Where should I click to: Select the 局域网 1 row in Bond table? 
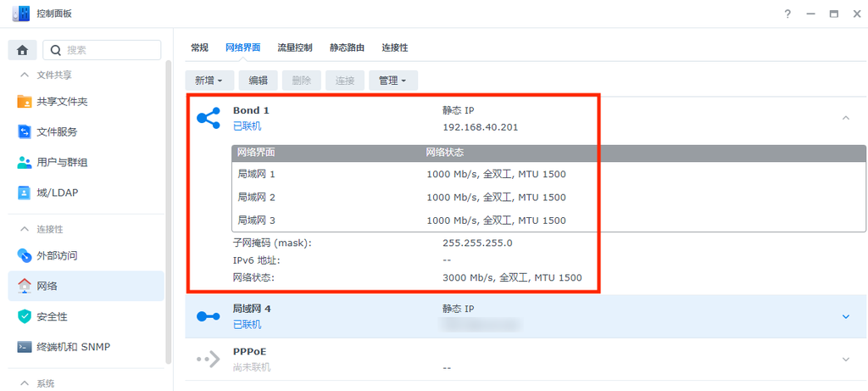pos(548,175)
